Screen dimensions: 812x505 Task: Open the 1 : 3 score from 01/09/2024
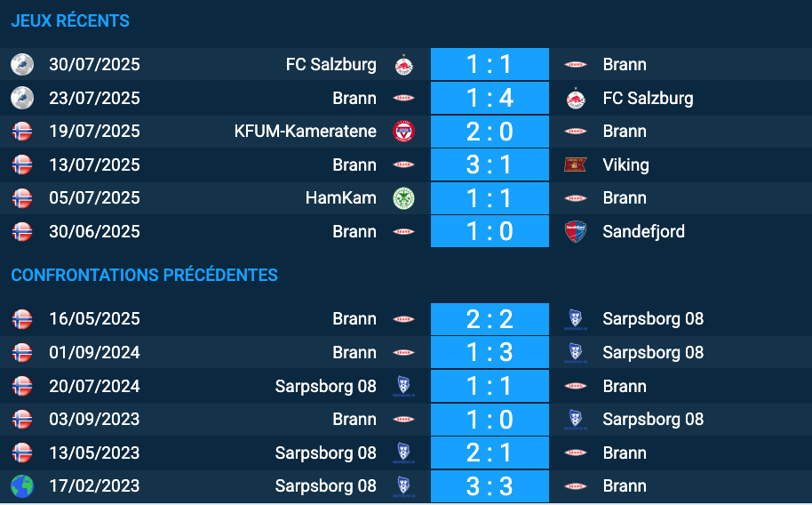click(x=490, y=352)
